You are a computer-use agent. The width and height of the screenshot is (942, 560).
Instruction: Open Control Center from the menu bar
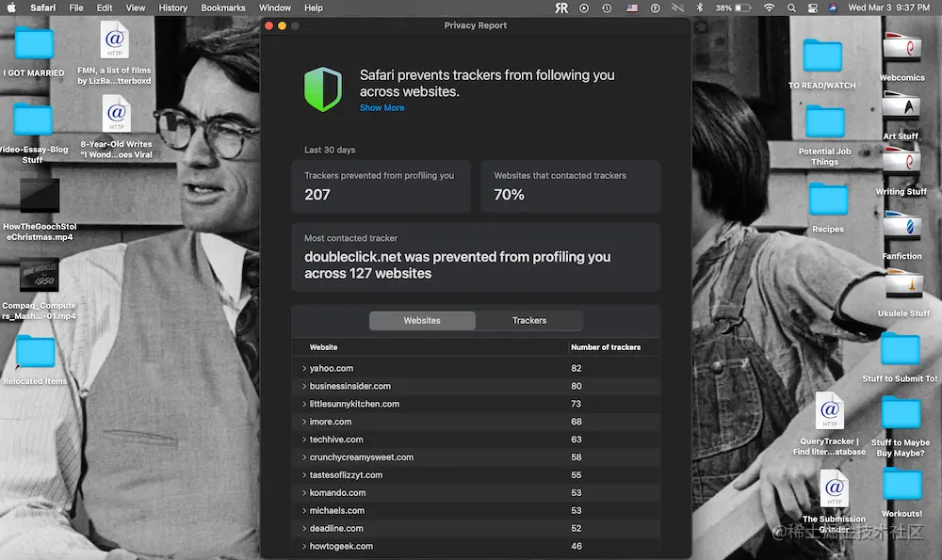pos(812,8)
